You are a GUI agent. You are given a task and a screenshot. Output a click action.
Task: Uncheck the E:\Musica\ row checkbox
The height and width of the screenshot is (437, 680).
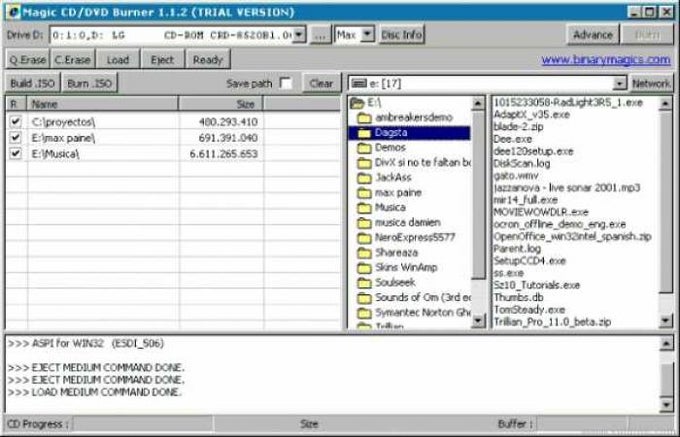(x=16, y=153)
